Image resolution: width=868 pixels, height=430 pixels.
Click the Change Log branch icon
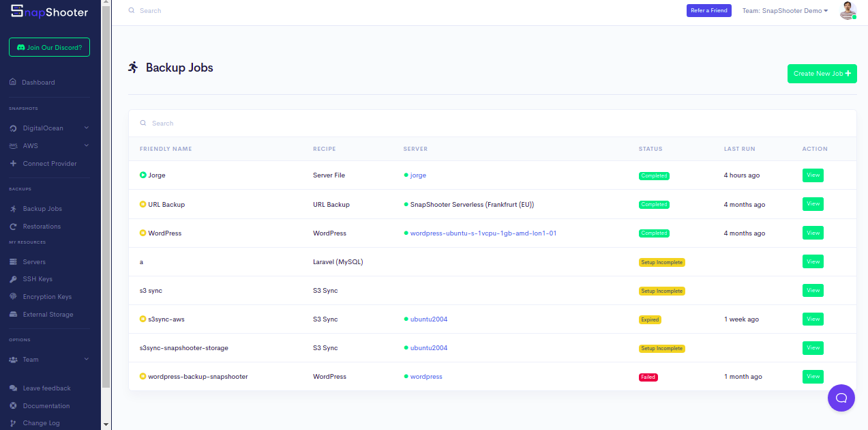(x=13, y=423)
